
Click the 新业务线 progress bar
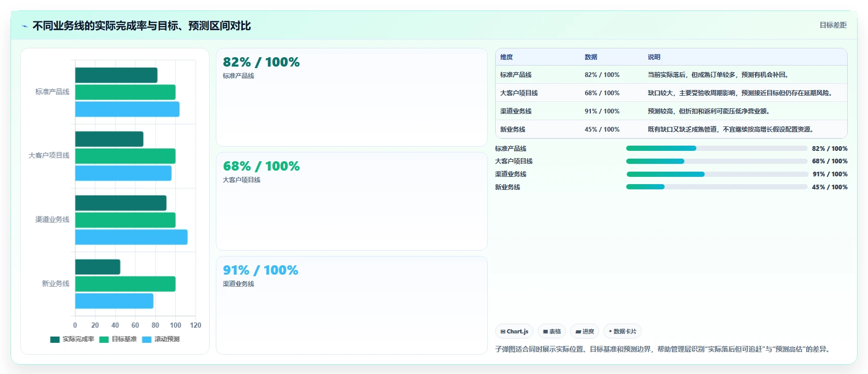pos(717,187)
